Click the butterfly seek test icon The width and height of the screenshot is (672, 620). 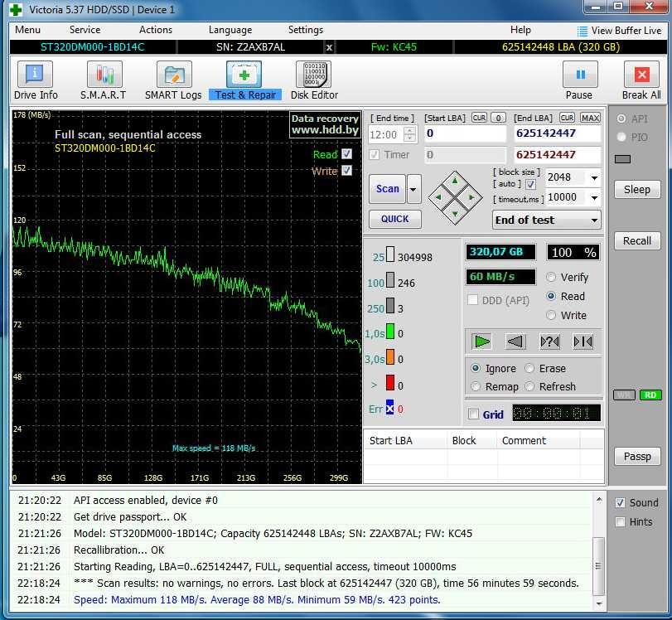coord(583,341)
